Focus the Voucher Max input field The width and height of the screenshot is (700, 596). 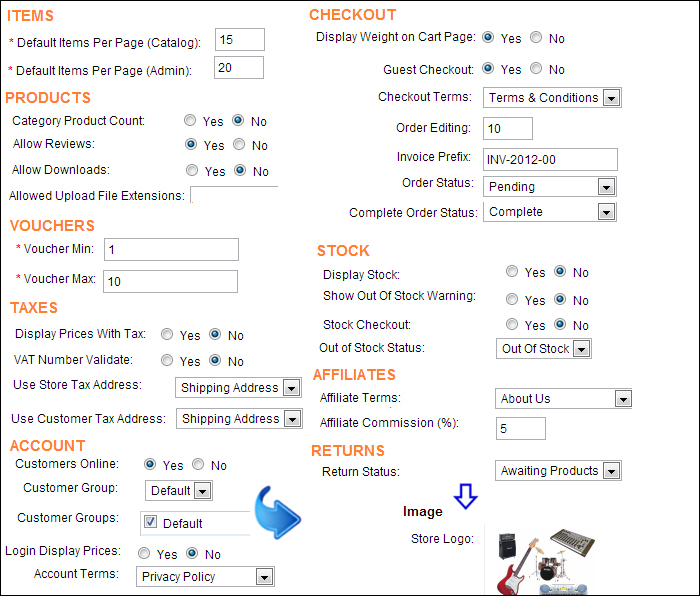[170, 282]
